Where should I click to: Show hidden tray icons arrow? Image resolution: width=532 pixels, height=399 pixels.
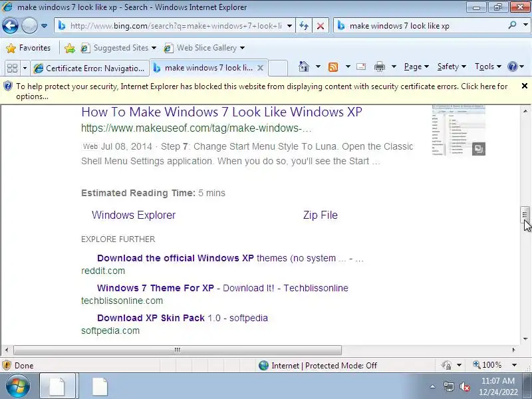pyautogui.click(x=433, y=386)
